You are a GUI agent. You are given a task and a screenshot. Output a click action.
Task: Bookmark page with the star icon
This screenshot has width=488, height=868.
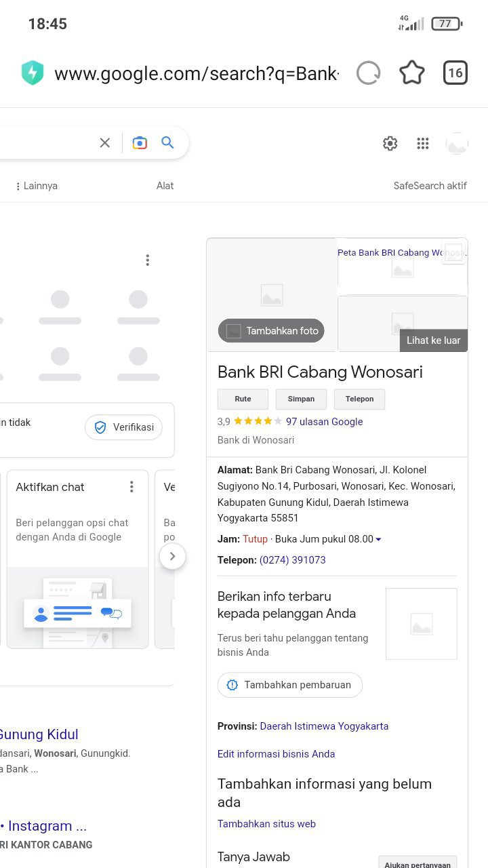[412, 73]
